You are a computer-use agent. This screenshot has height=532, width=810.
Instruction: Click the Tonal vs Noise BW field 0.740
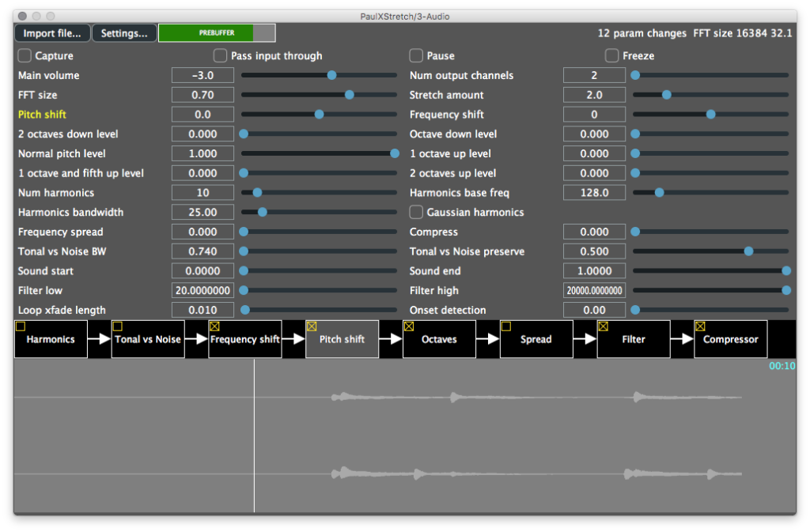point(202,251)
